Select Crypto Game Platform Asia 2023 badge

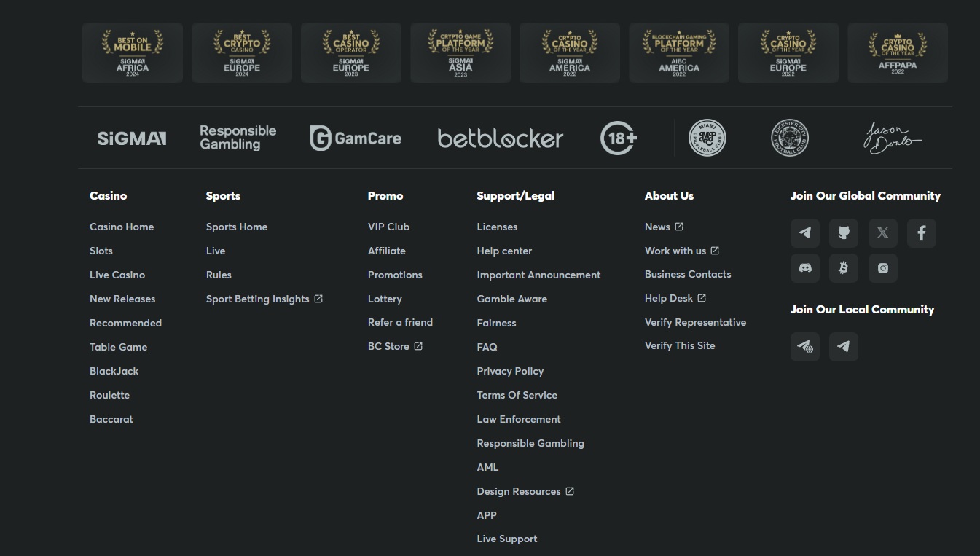[460, 52]
